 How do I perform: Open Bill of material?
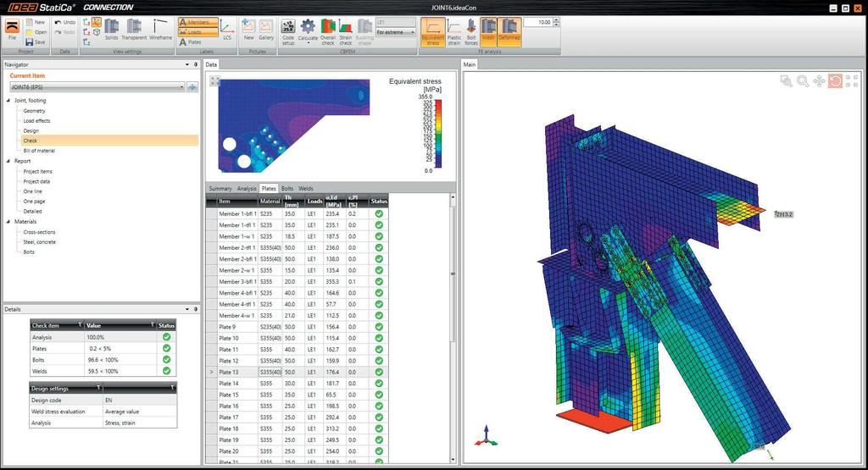(x=39, y=151)
